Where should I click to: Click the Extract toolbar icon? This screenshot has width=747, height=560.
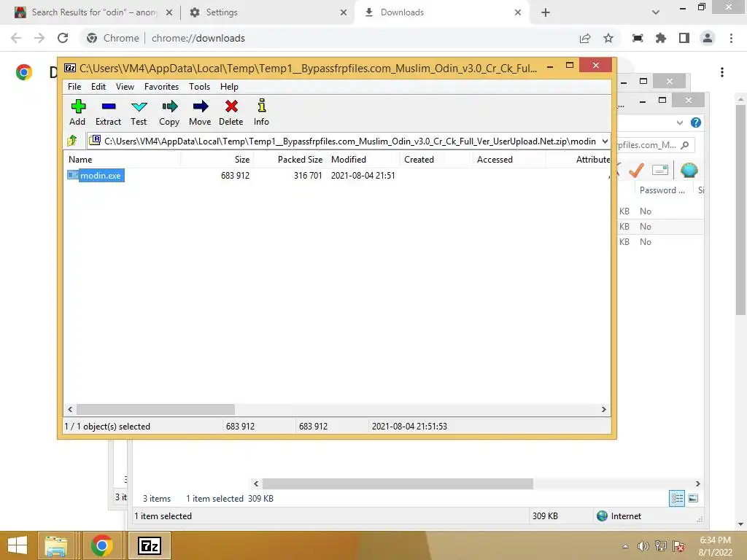pos(108,113)
